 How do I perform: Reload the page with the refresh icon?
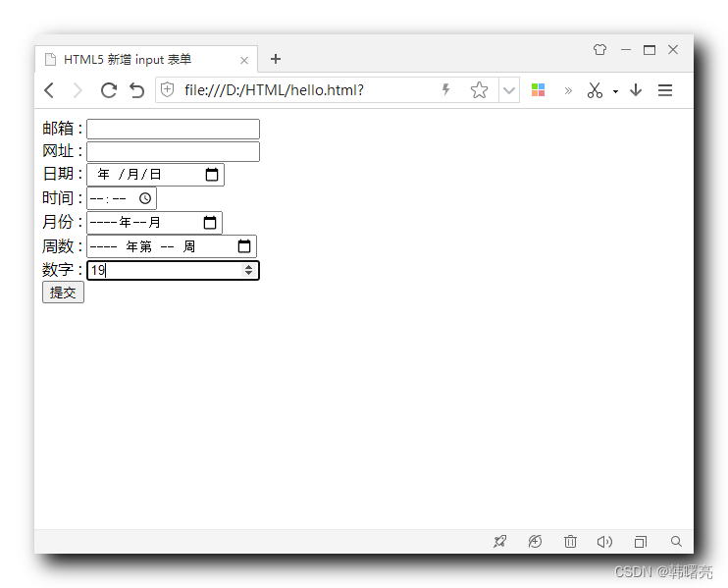109,90
